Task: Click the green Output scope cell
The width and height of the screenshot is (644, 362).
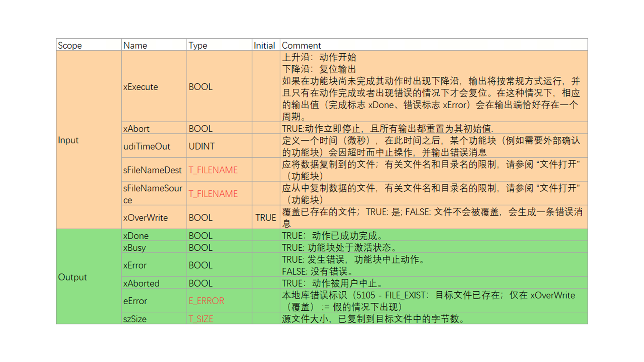Action: point(72,277)
